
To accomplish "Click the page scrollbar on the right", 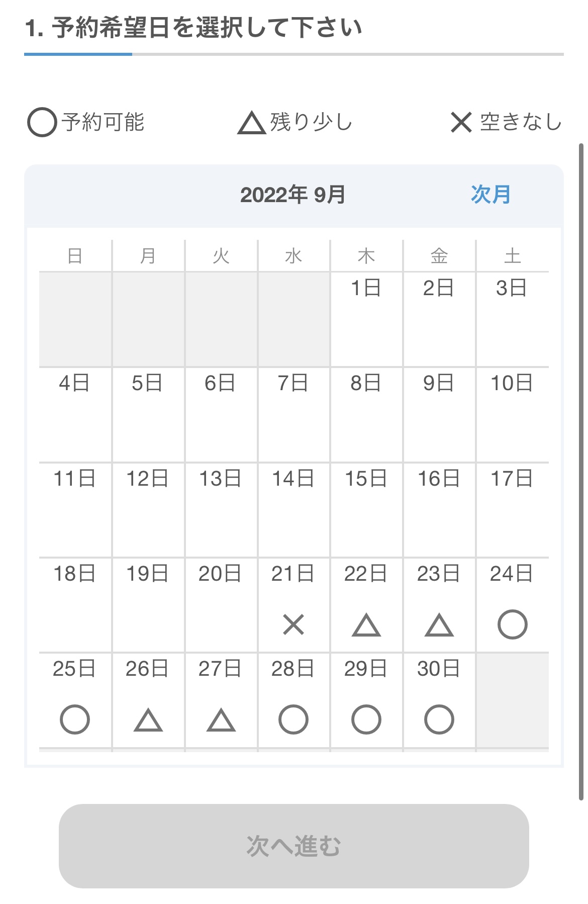I will 581,472.
